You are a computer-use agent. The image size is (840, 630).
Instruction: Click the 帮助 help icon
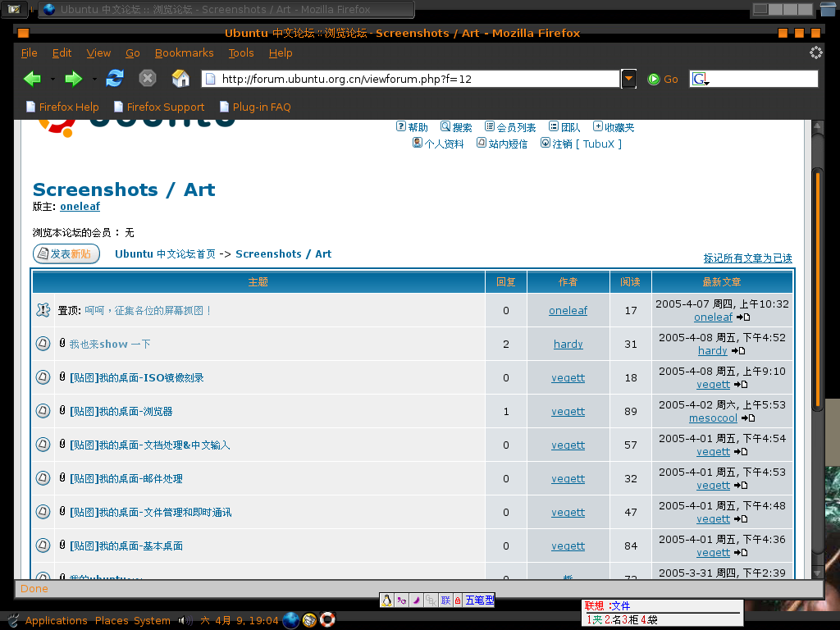click(400, 126)
